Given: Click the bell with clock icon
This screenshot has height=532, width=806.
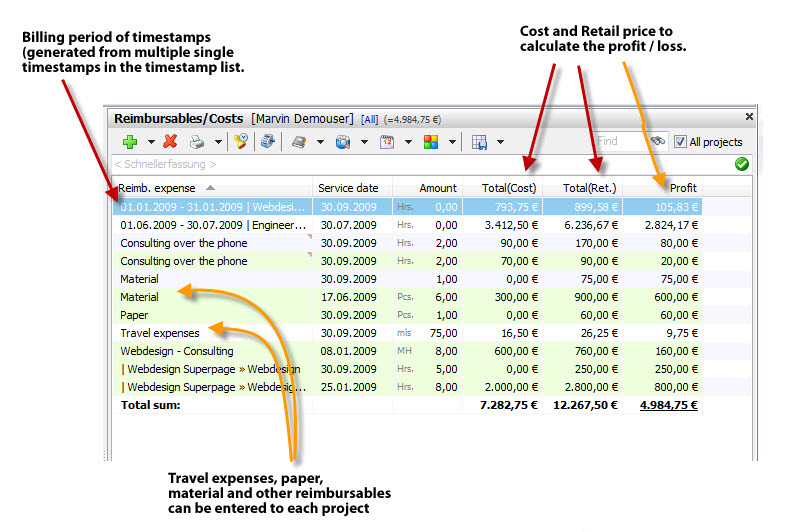Looking at the screenshot, I should coord(241,141).
